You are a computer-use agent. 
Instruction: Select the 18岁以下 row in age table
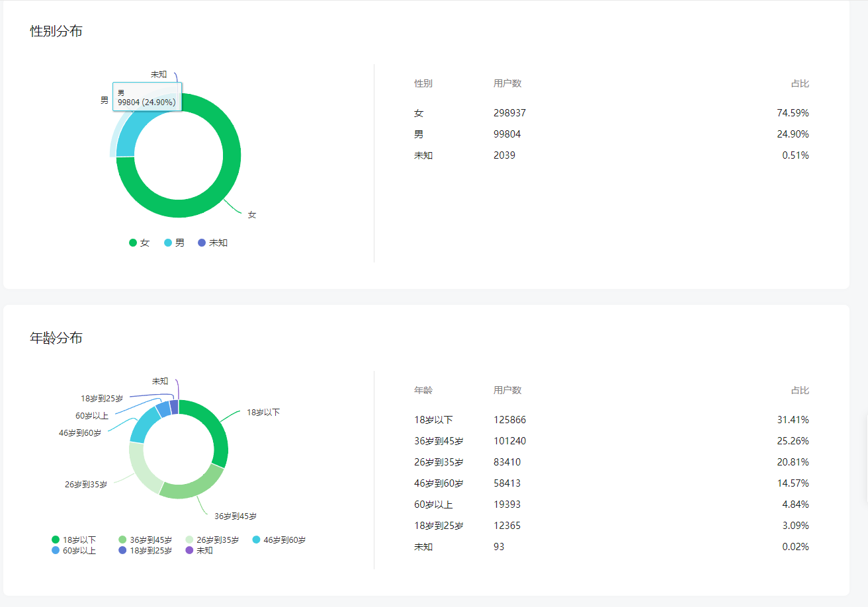pyautogui.click(x=611, y=420)
